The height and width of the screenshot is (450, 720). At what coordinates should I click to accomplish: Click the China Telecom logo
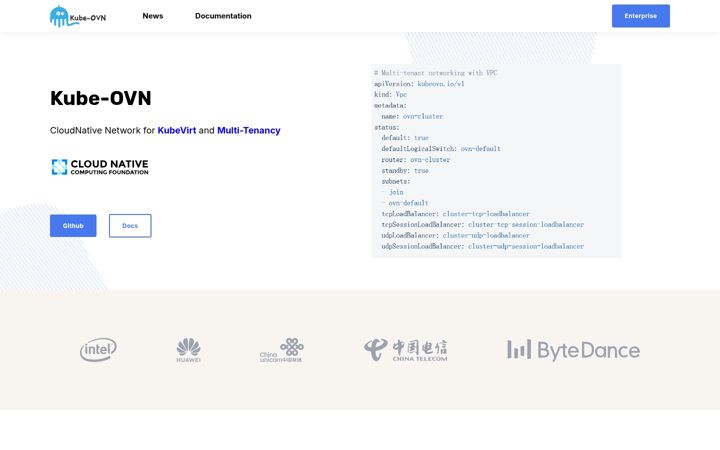406,350
